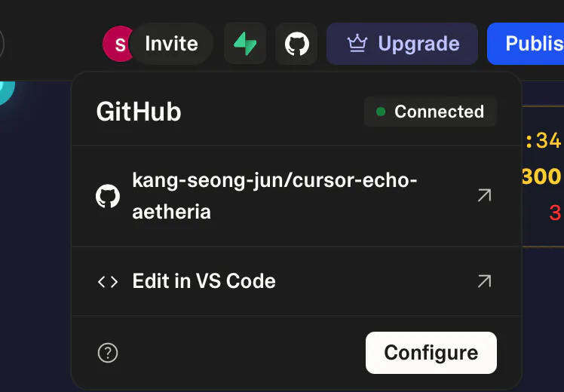
Task: Click the Connected status badge
Action: 431,112
